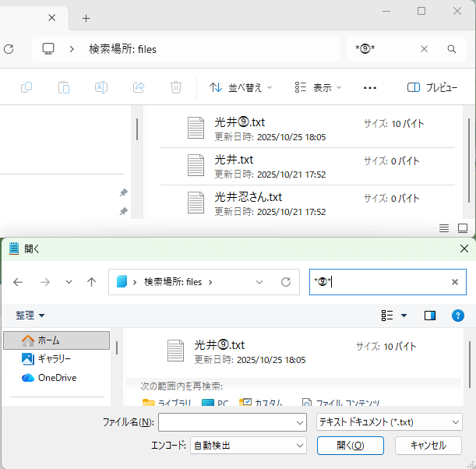Click the 開く(O) button
Viewport: 476px width, 469px height.
click(351, 446)
